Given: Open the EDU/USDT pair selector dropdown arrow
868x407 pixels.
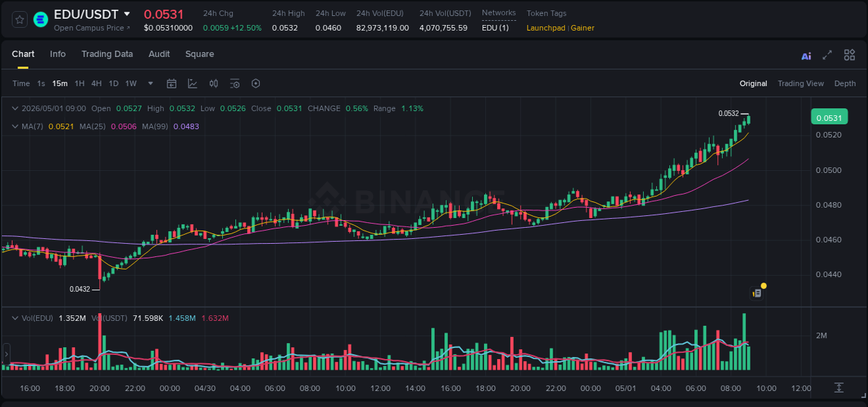Looking at the screenshot, I should click(x=126, y=14).
